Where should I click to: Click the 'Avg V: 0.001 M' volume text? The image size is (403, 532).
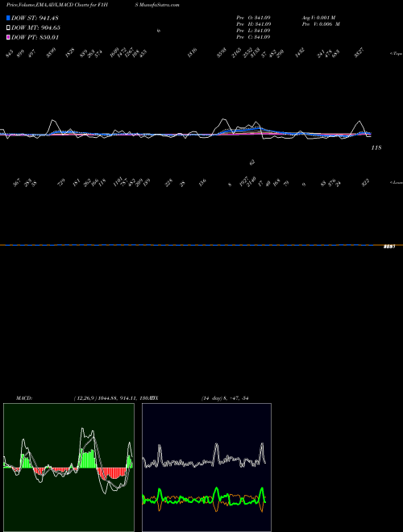click(x=318, y=18)
